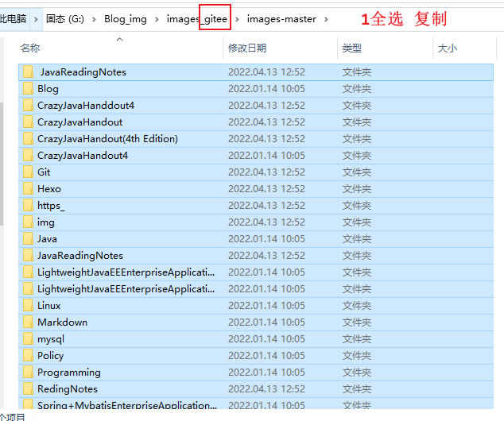Click the Markdown folder icon
Screen dimensions: 504x421
[x=28, y=322]
